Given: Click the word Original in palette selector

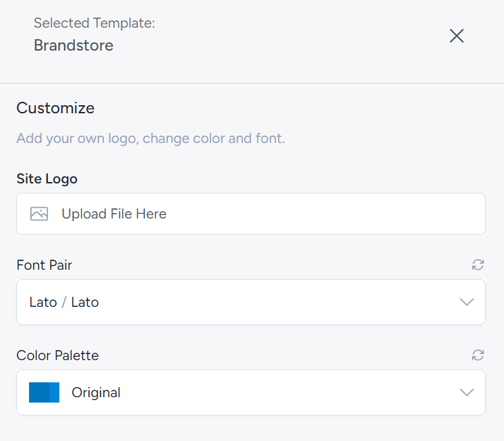Looking at the screenshot, I should click(x=96, y=392).
